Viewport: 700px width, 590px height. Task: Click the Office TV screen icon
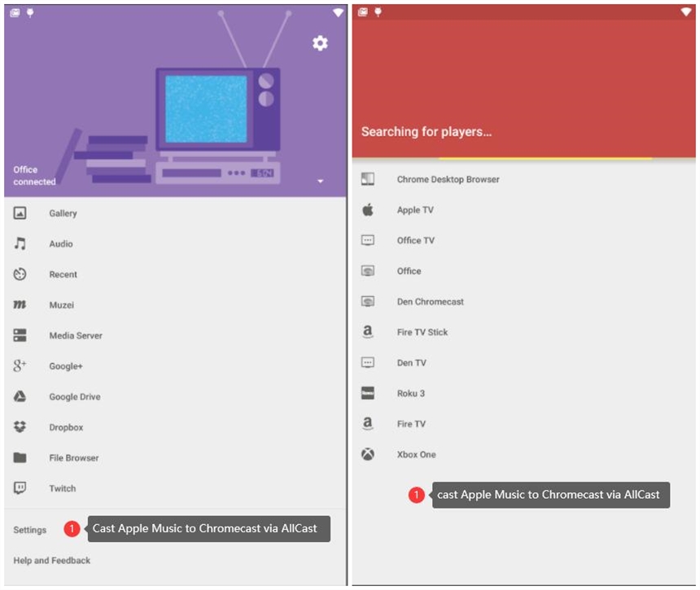367,240
